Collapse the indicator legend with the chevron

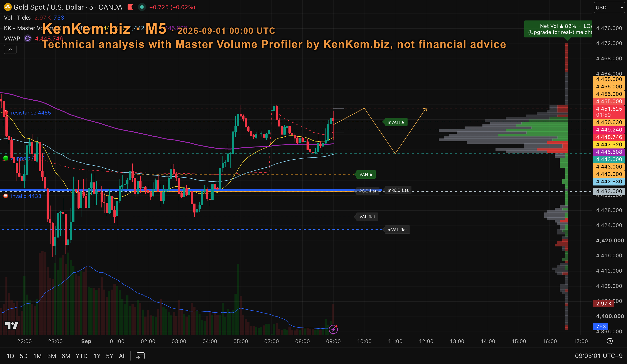[10, 49]
